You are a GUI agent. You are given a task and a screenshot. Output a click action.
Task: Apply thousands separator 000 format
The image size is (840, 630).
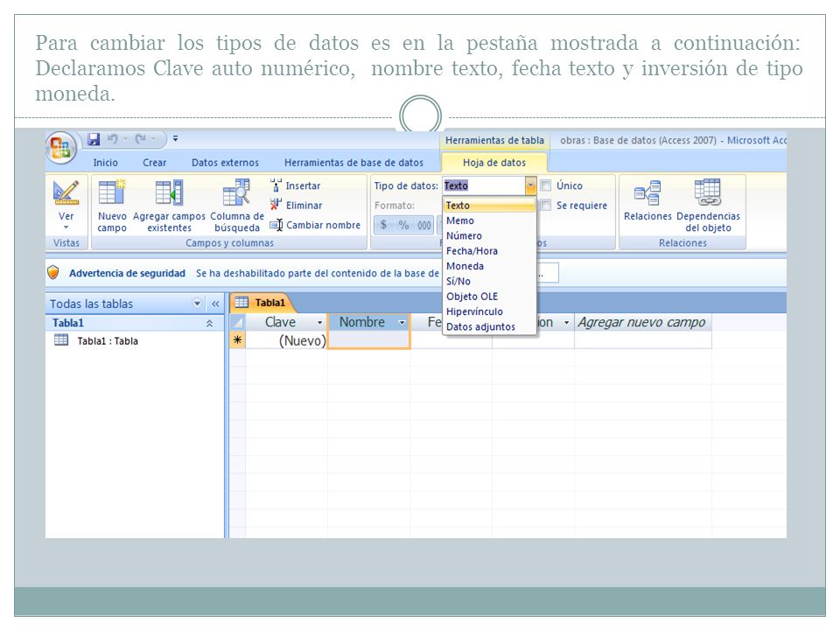(x=424, y=225)
